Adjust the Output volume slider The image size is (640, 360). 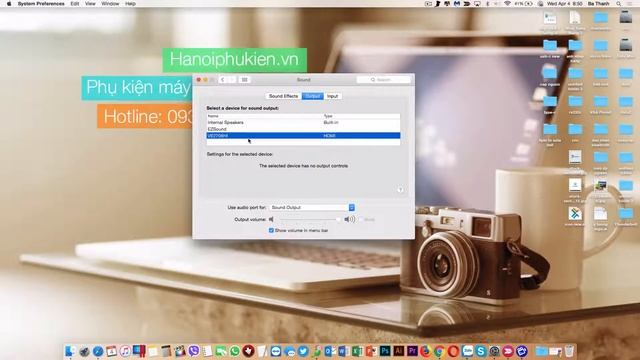(309, 219)
